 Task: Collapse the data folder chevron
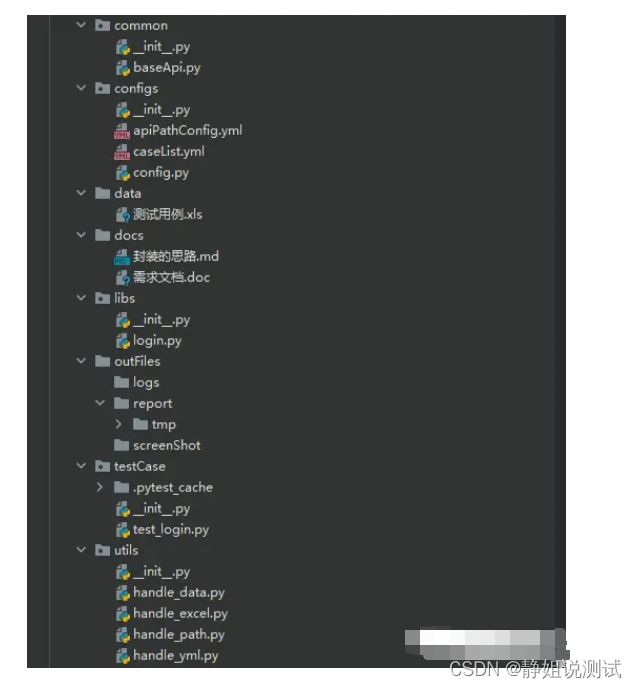click(81, 193)
